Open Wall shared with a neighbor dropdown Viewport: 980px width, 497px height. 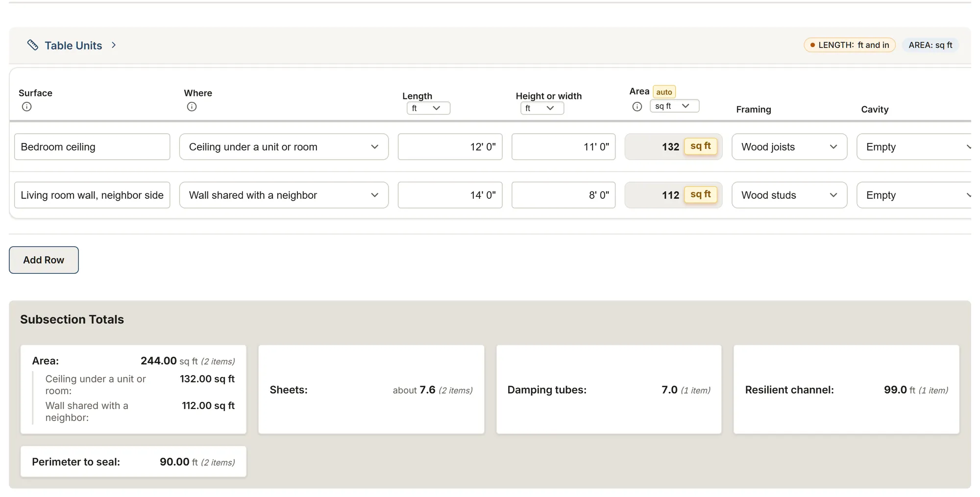(x=284, y=195)
